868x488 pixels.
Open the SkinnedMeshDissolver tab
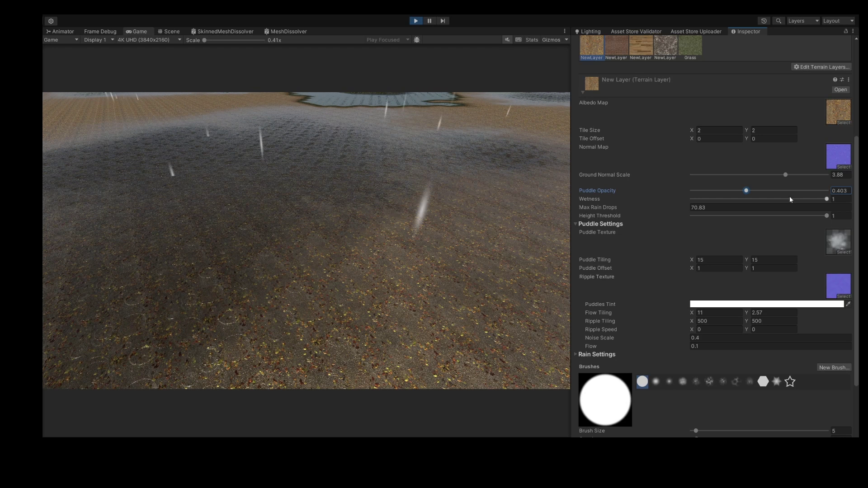pos(222,32)
